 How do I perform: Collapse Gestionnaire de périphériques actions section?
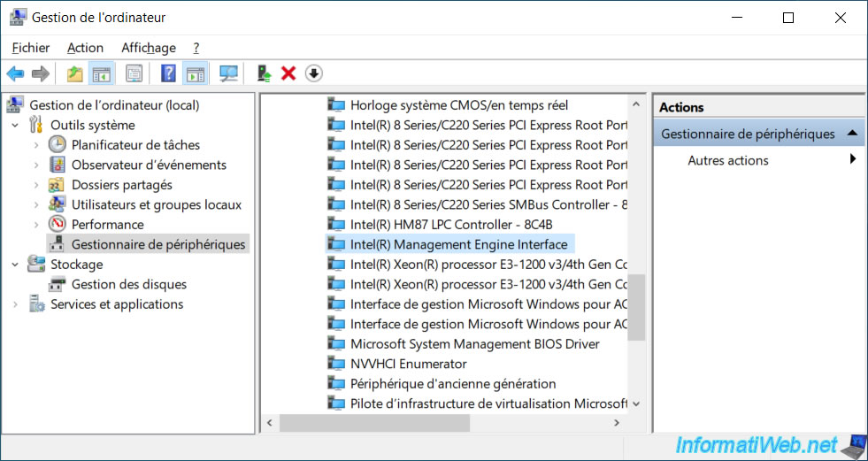click(852, 134)
